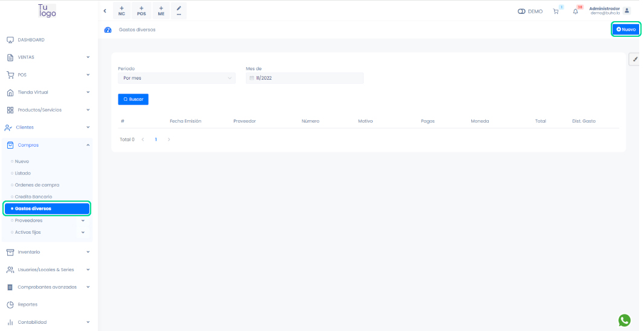Image resolution: width=644 pixels, height=331 pixels.
Task: Click the NC quick-create shortcut
Action: 121,11
